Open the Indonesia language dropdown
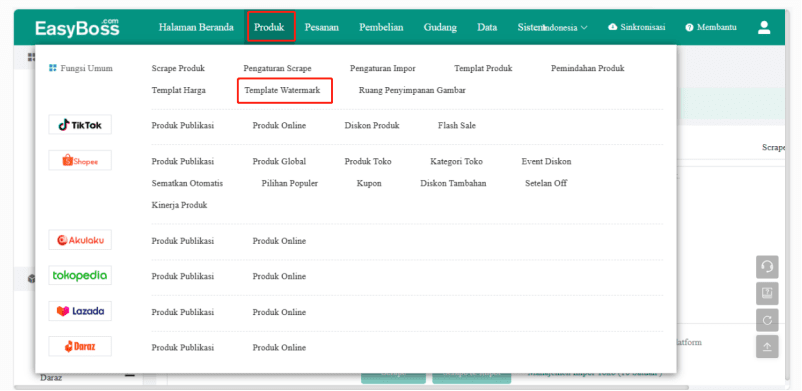The height and width of the screenshot is (391, 802). click(566, 28)
